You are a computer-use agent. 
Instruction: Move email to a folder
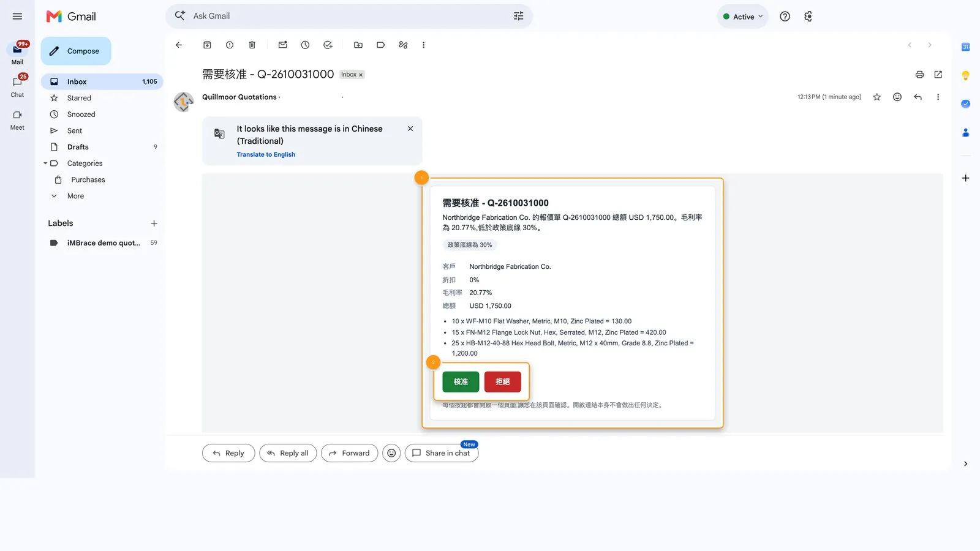(358, 45)
